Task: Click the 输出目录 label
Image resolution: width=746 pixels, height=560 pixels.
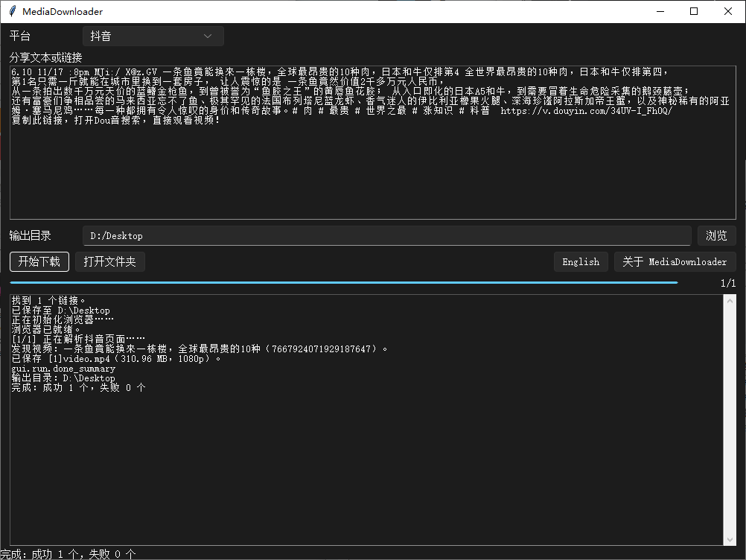Action: pos(30,235)
